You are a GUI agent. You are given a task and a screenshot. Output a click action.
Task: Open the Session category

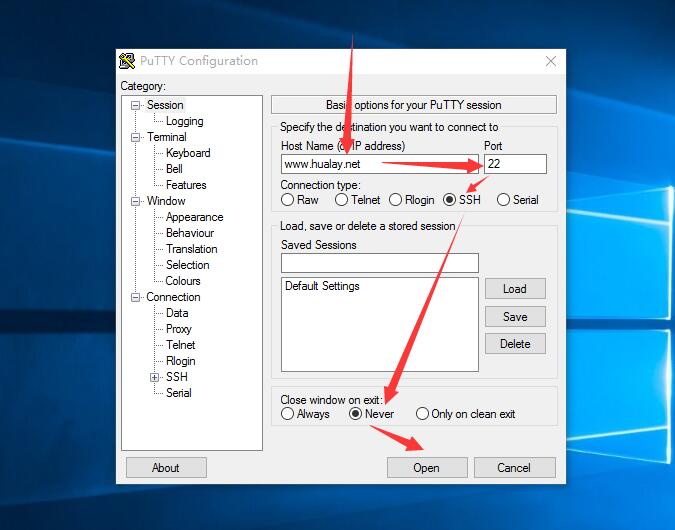(x=165, y=105)
